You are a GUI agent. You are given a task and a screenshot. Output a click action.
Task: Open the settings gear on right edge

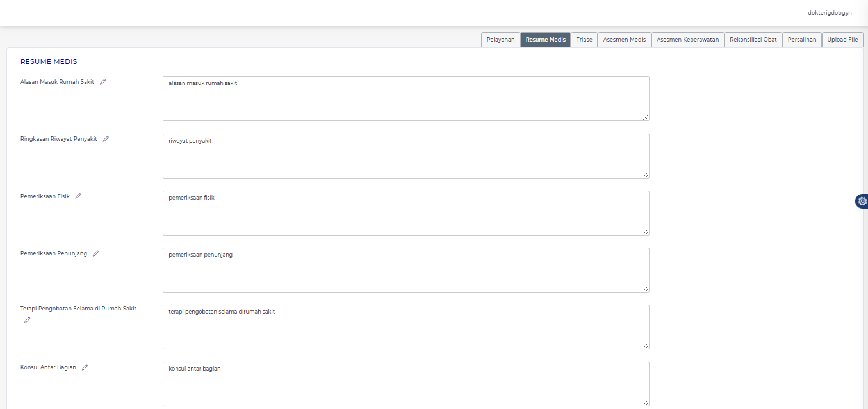coord(862,201)
